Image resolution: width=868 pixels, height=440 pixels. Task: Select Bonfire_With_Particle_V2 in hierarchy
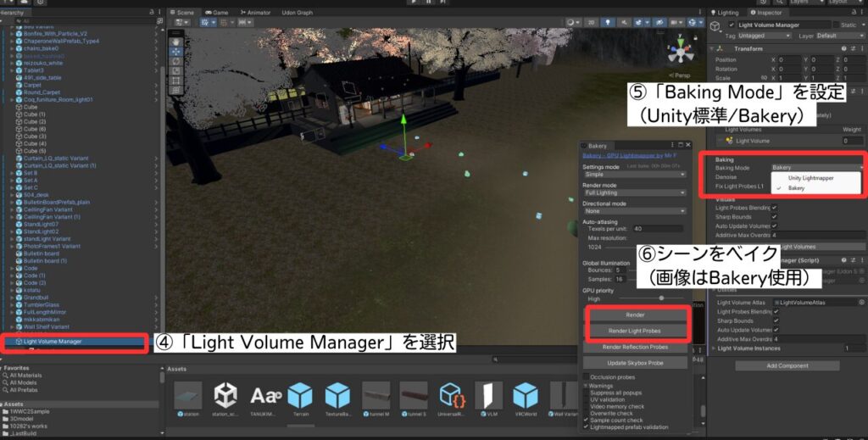(55, 34)
